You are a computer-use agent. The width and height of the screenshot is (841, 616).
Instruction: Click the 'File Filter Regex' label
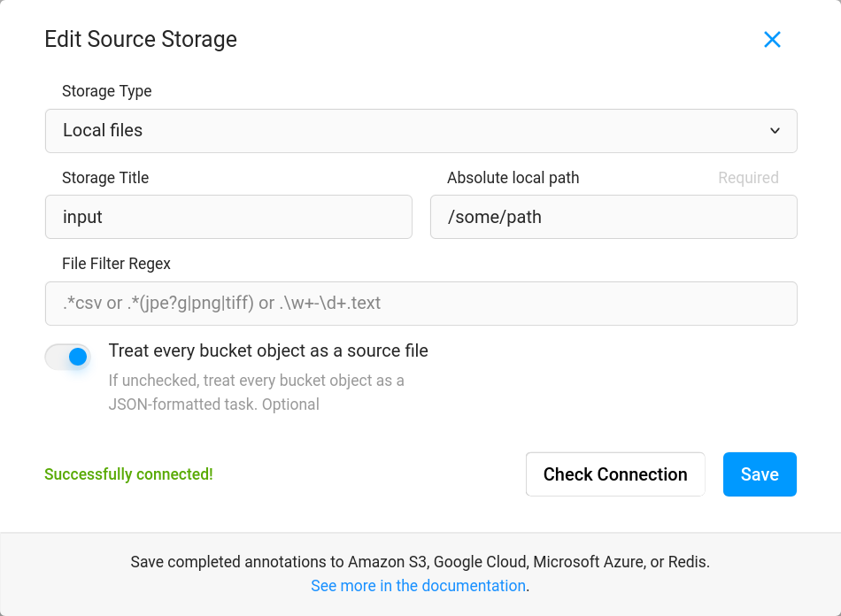[x=116, y=264]
